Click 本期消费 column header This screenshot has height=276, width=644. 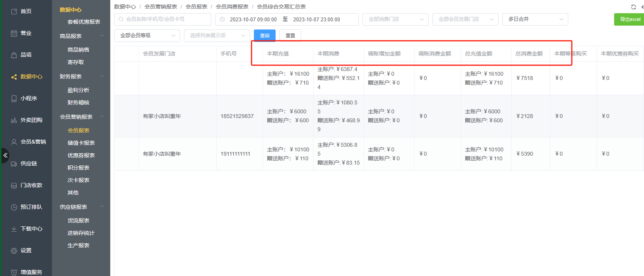pos(328,54)
